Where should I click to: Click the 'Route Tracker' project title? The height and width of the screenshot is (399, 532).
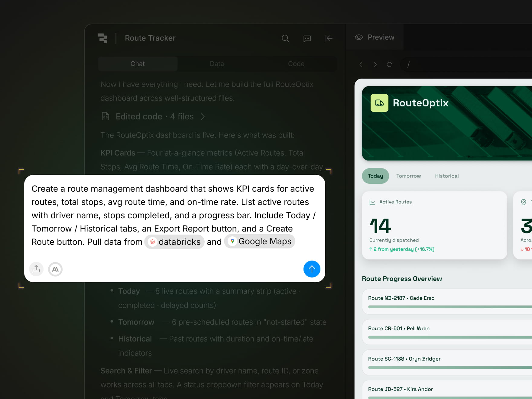coord(150,38)
